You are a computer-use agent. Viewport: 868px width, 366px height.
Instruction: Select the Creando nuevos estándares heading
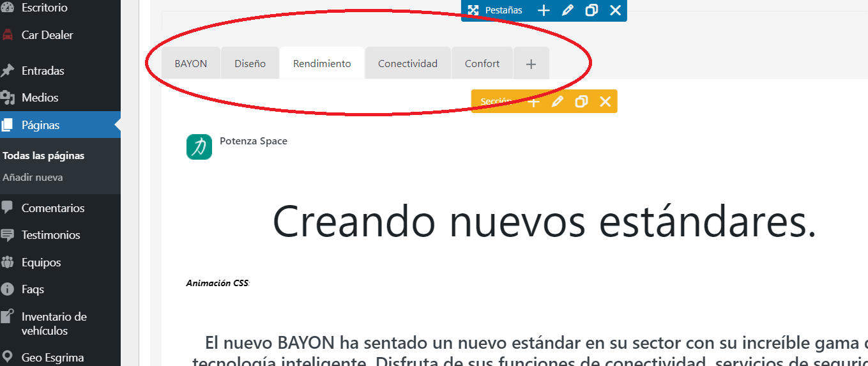(x=545, y=220)
